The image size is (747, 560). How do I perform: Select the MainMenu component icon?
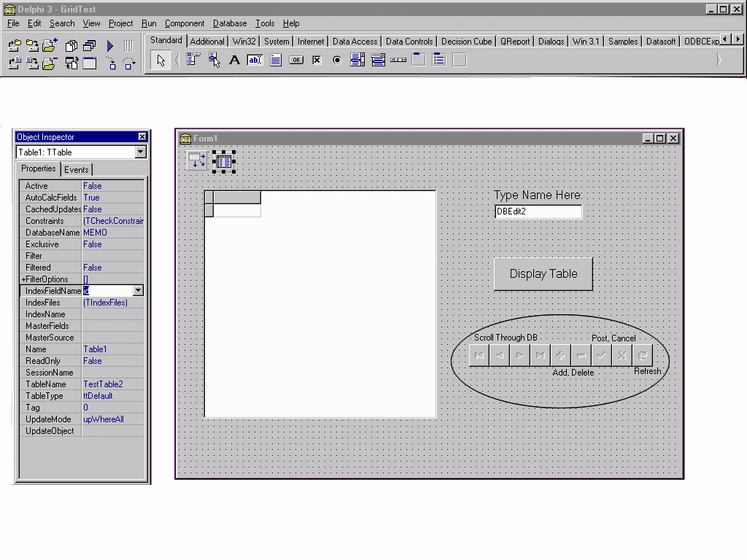pyautogui.click(x=193, y=61)
